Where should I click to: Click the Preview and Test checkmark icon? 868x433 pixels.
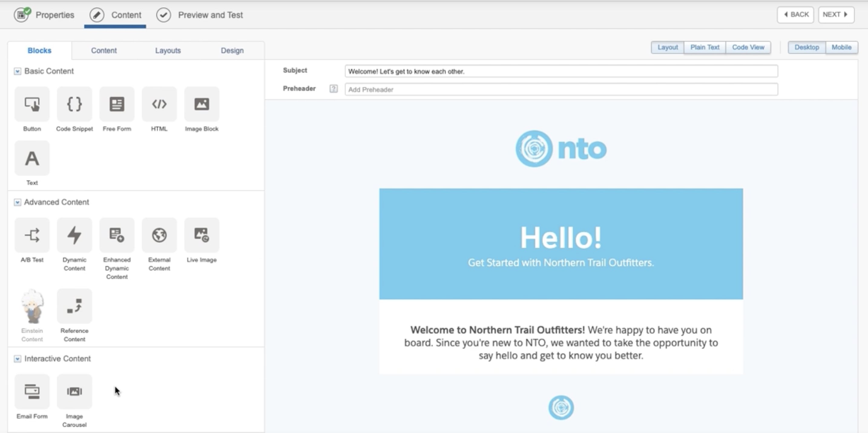click(x=163, y=15)
